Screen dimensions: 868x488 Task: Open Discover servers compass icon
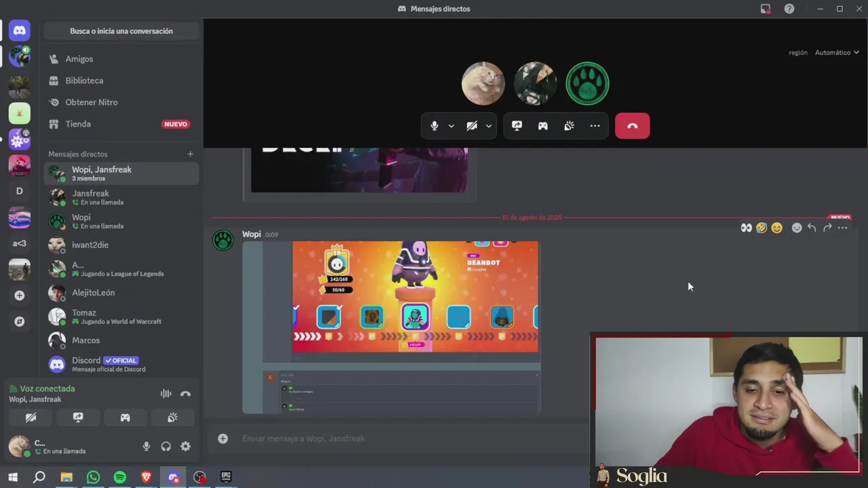pyautogui.click(x=19, y=322)
